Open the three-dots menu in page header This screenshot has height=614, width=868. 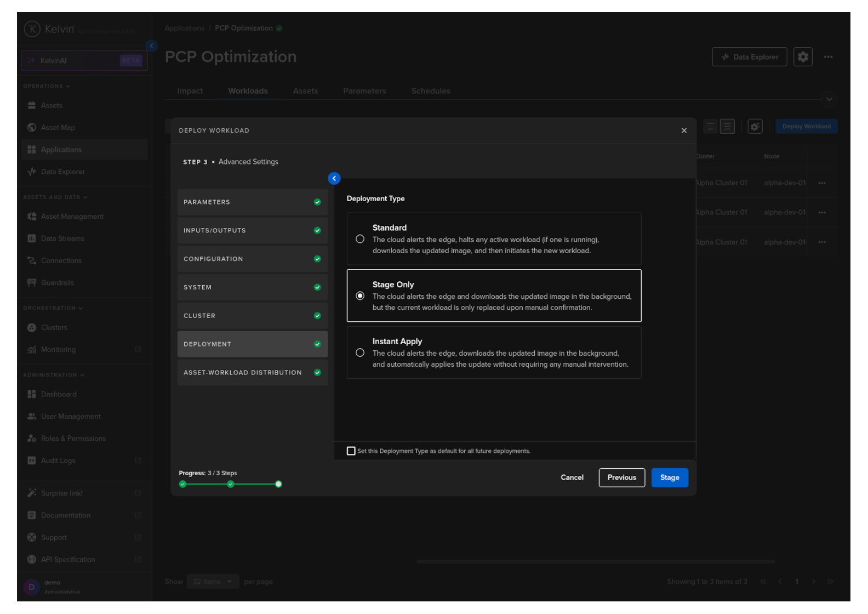pos(828,57)
